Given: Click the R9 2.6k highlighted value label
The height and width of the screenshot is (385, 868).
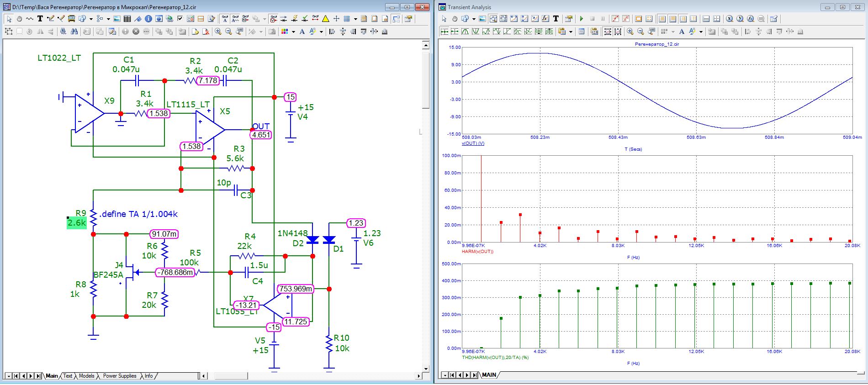Looking at the screenshot, I should [76, 223].
